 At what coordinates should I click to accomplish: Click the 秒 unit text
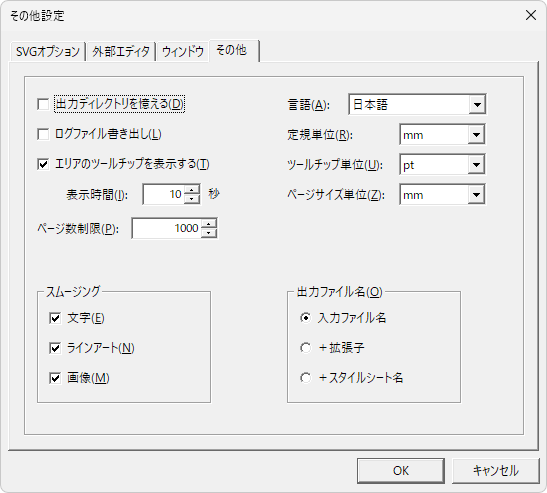(214, 194)
